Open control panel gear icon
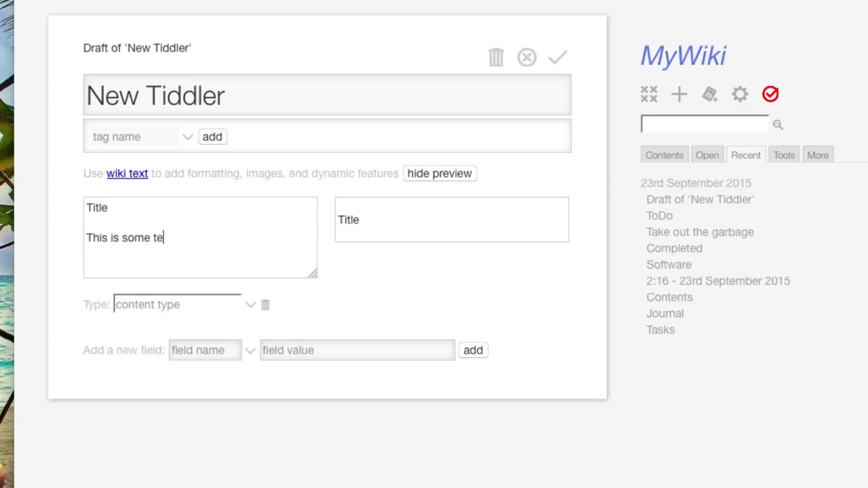The height and width of the screenshot is (488, 868). pyautogui.click(x=740, y=94)
